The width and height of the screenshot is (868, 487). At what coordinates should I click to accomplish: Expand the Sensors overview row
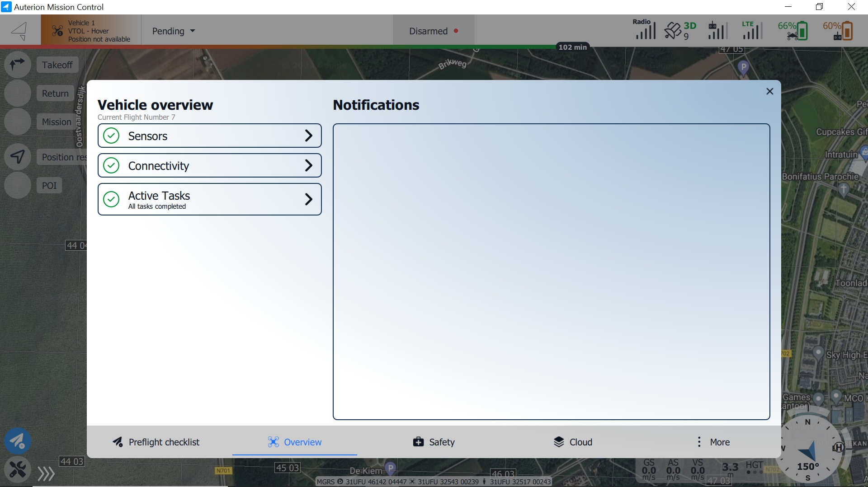click(x=209, y=136)
